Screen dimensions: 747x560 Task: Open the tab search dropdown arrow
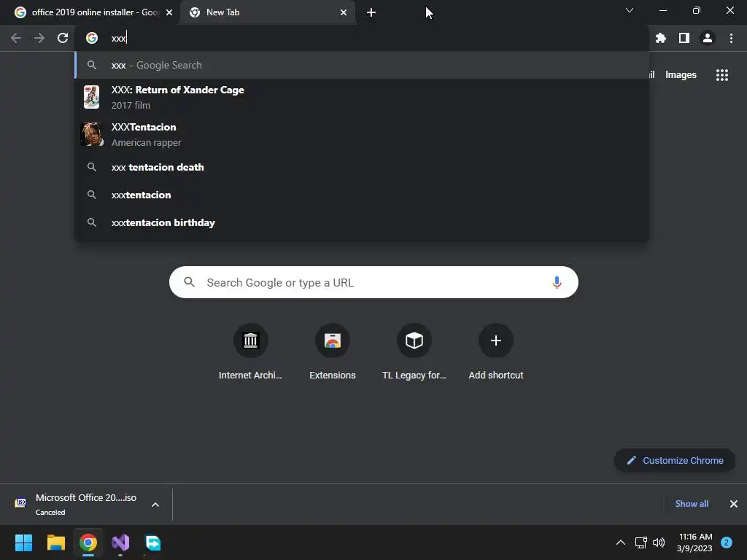click(630, 10)
